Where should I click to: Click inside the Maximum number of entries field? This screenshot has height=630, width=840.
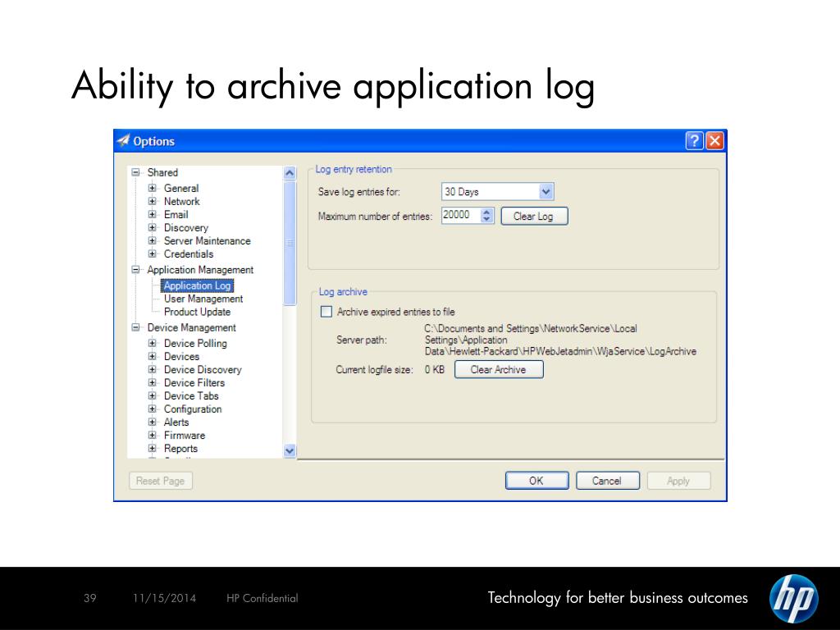[461, 216]
